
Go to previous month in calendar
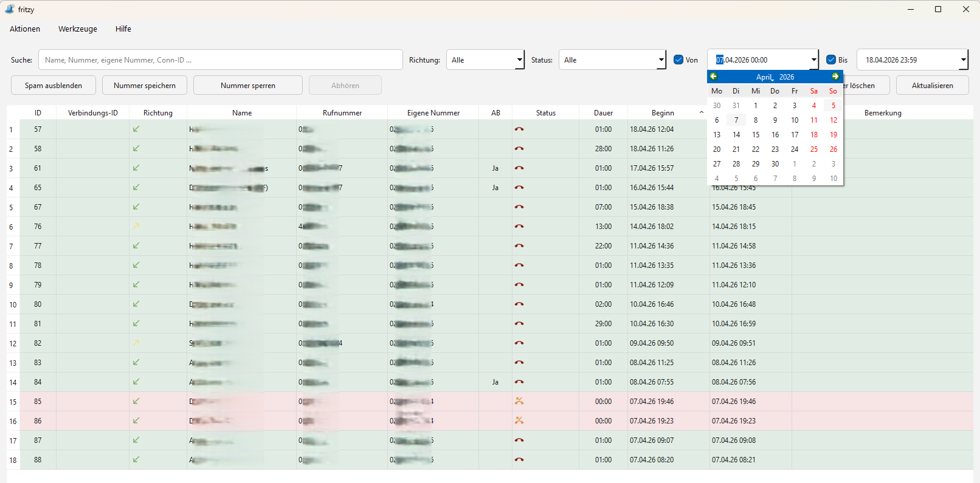pos(714,77)
